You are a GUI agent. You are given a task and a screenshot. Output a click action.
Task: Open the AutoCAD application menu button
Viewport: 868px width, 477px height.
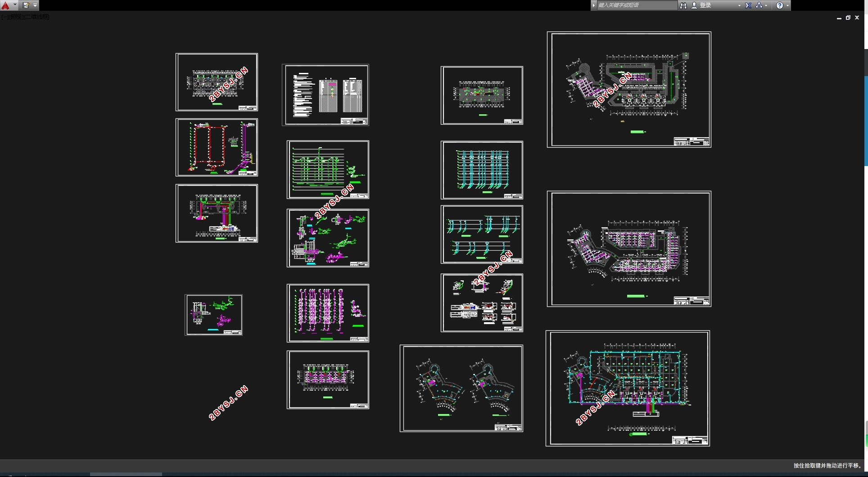pos(5,5)
